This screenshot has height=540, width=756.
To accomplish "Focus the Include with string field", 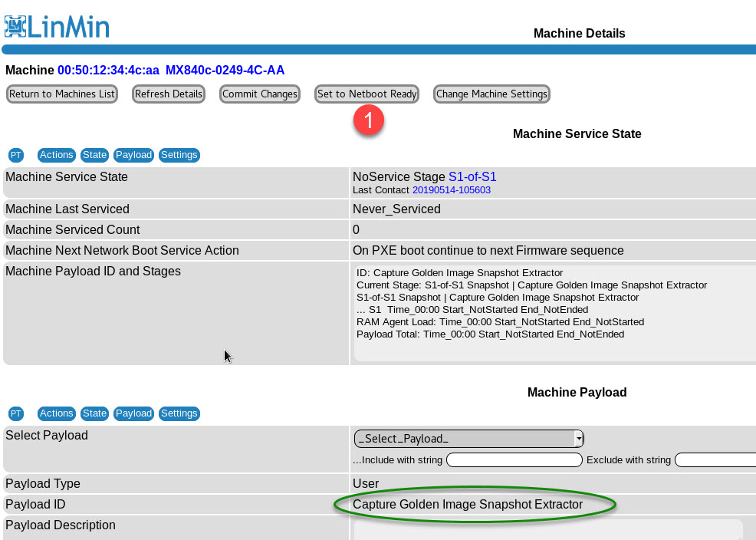I will coord(514,460).
